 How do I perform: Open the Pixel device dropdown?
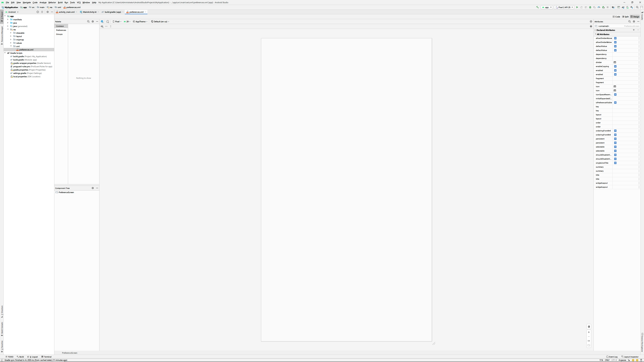[117, 21]
